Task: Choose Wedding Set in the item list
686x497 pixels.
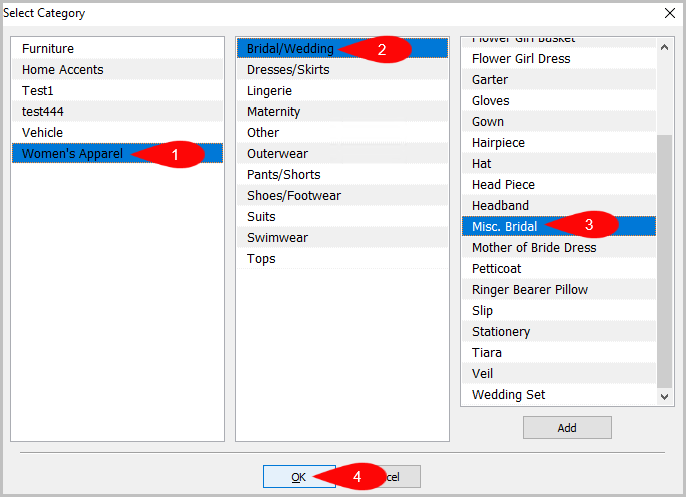Action: coord(559,394)
